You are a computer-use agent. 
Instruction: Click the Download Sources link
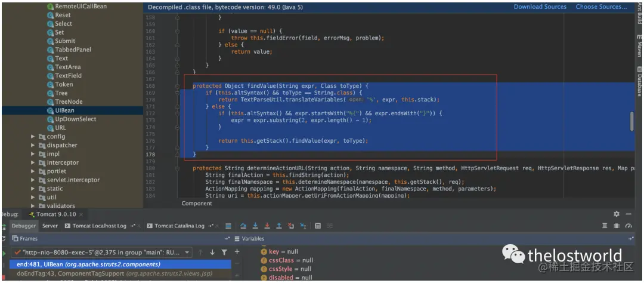point(540,7)
